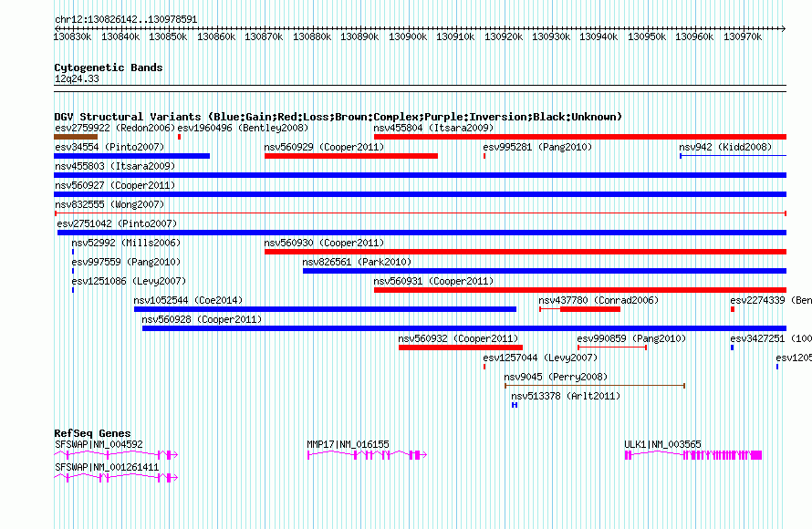812x529 pixels.
Task: Click the esv3427251 blue variant marker
Action: (732, 347)
